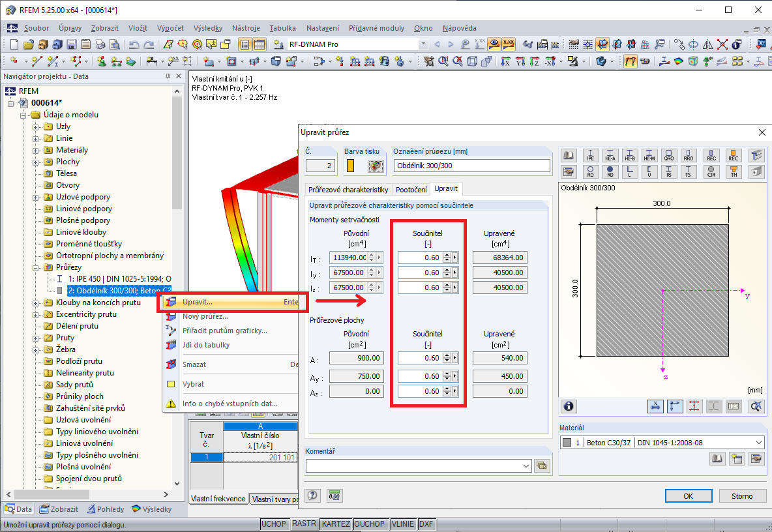The image size is (772, 532).
Task: Toggle KARTEZ mode in status bar
Action: pos(336,524)
